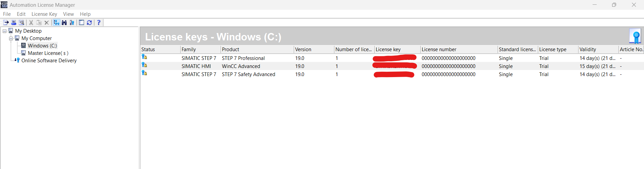The height and width of the screenshot is (169, 644).
Task: Click the Online Software Delivery ribbon icon
Action: click(x=17, y=60)
